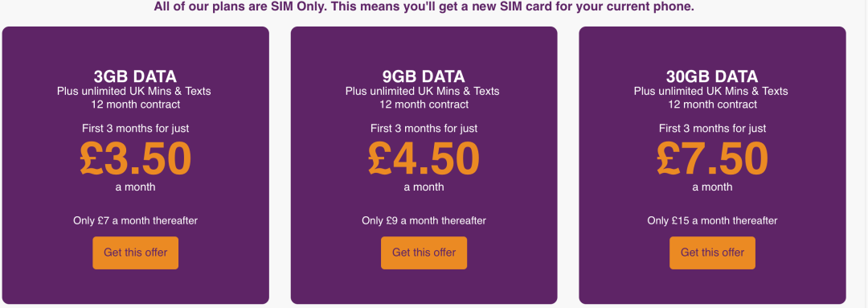Screen dimensions: 868x308
Task: Select Get this offer under 30GB plan
Action: tap(712, 253)
